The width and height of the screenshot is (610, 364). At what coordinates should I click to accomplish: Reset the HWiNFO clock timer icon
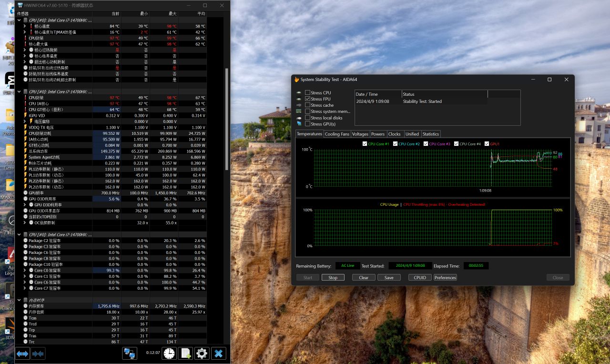point(169,353)
